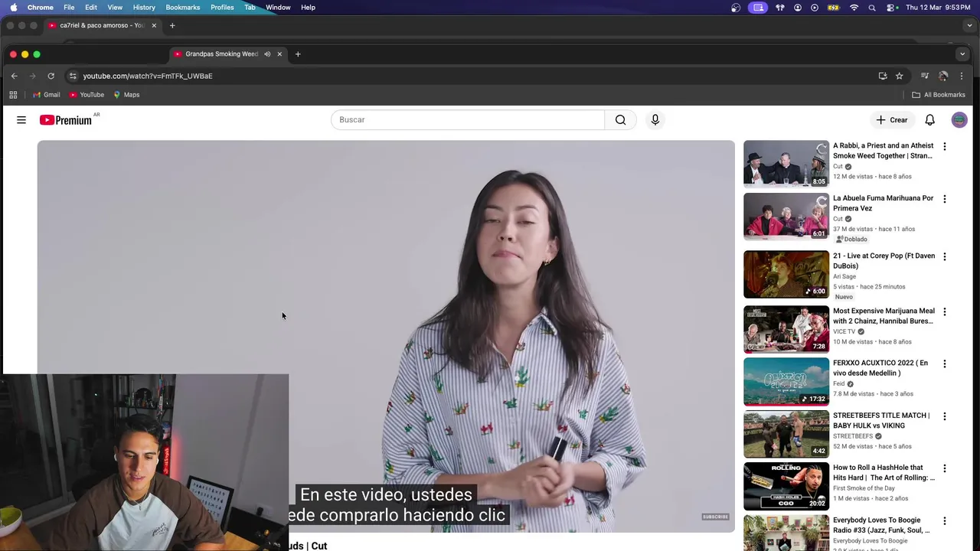Open options for 21 - Live at Corey Pop
The image size is (980, 551).
(944, 256)
